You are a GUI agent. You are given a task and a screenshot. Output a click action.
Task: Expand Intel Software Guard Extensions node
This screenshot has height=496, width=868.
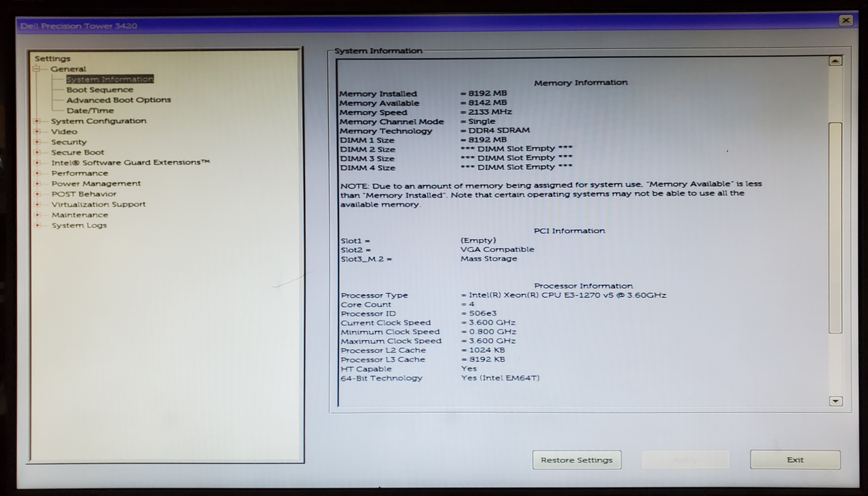(x=37, y=162)
